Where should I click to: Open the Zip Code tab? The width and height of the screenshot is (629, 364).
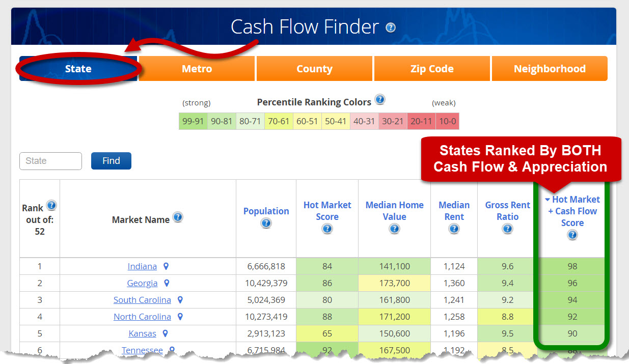432,69
